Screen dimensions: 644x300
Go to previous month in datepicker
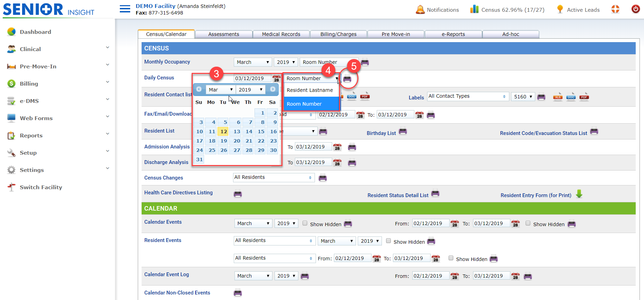[199, 89]
